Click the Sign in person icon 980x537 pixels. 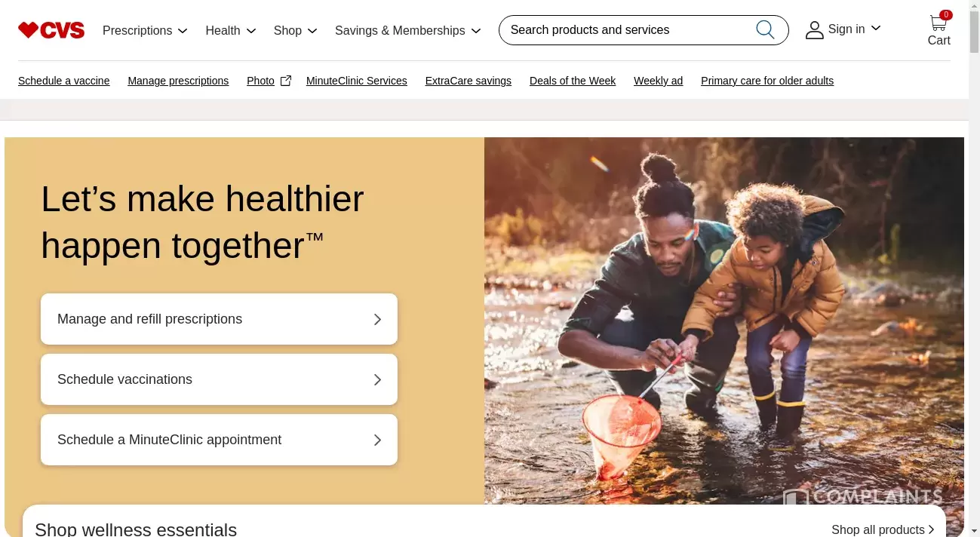(814, 30)
